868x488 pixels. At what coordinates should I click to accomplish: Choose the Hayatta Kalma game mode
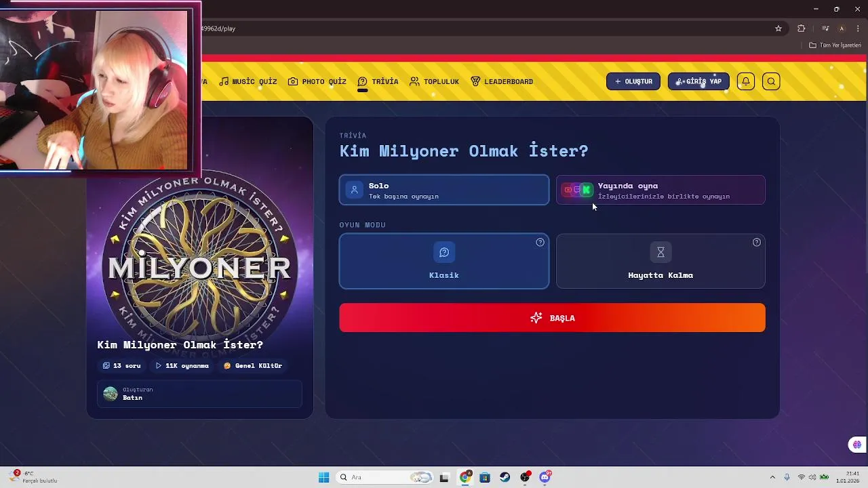(x=660, y=261)
